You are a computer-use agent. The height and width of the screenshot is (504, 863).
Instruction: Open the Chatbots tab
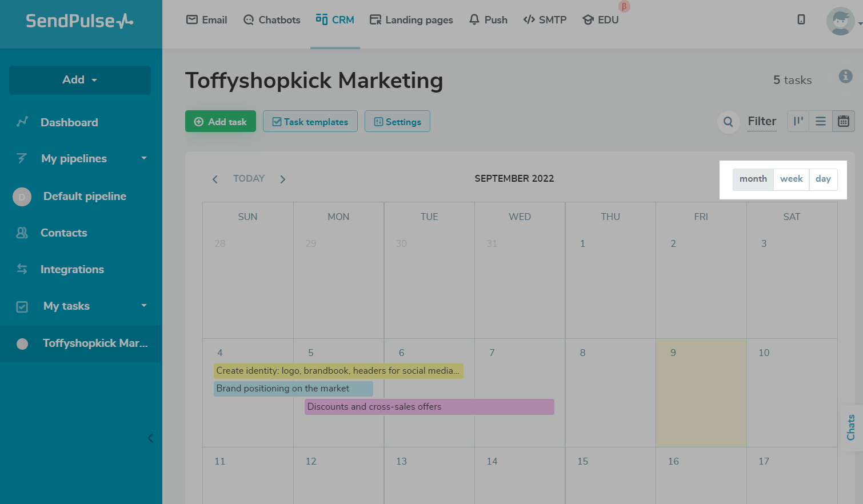coord(271,20)
